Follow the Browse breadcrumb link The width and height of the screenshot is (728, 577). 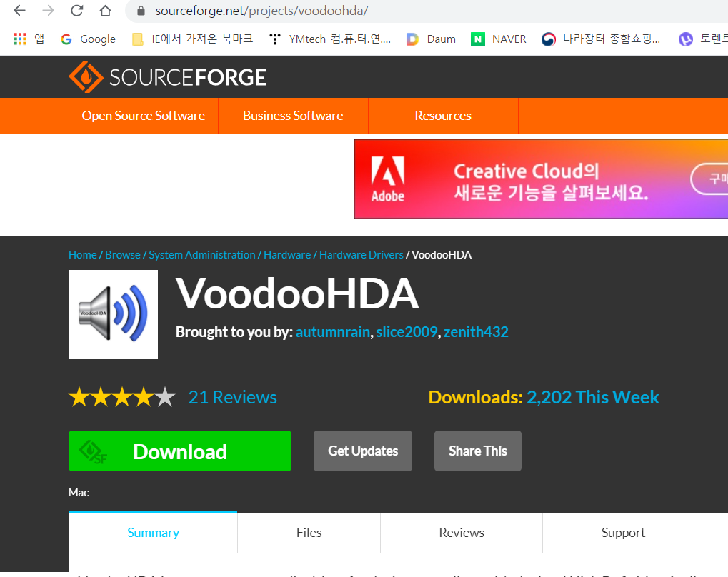(123, 255)
